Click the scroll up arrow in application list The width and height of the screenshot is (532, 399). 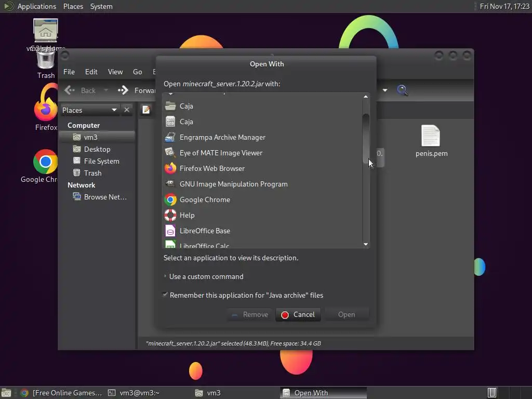[366, 97]
